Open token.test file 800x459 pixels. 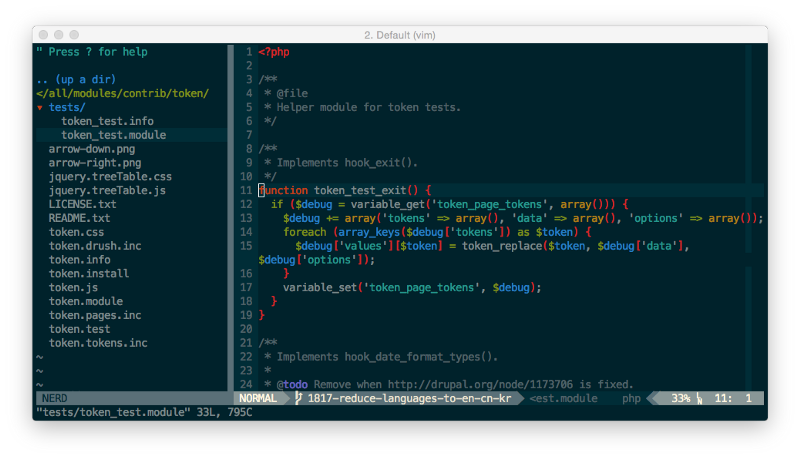[x=79, y=329]
